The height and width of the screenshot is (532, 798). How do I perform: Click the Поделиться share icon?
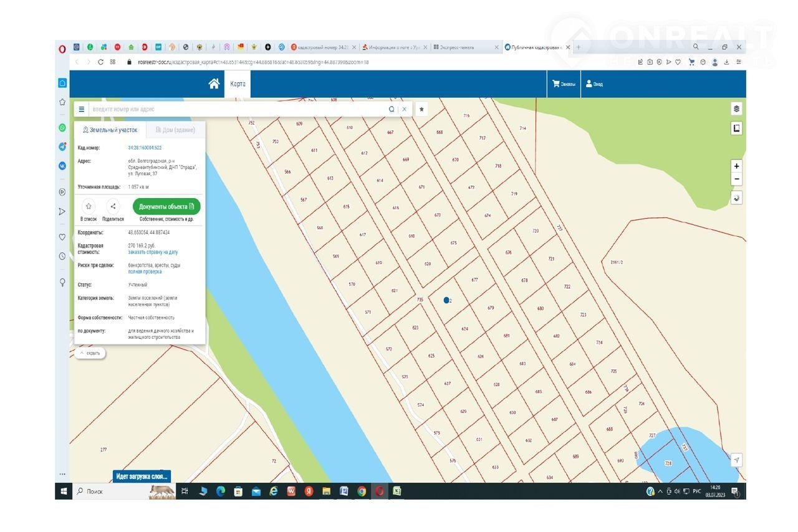(x=113, y=206)
